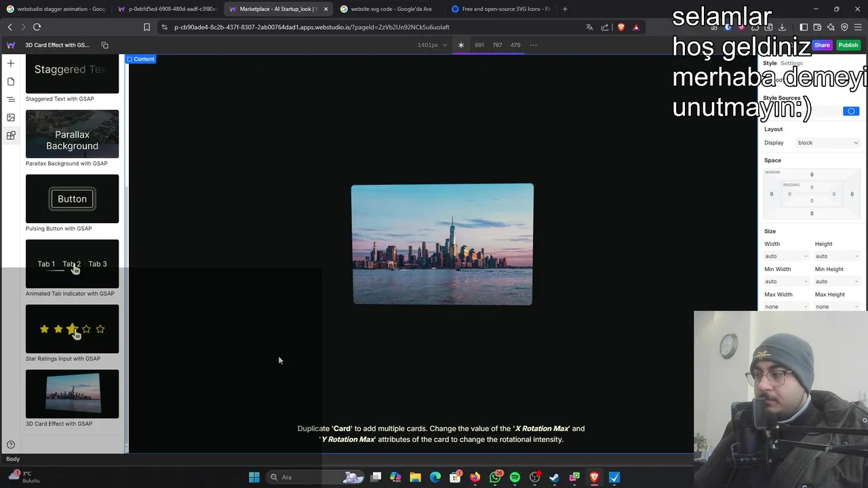Click the Share button
The width and height of the screenshot is (868, 488).
pyautogui.click(x=822, y=45)
